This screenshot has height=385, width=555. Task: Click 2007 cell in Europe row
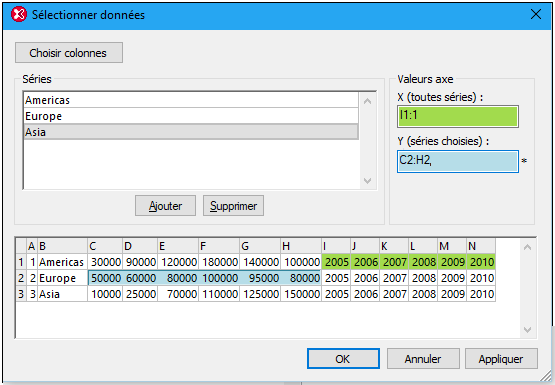394,278
